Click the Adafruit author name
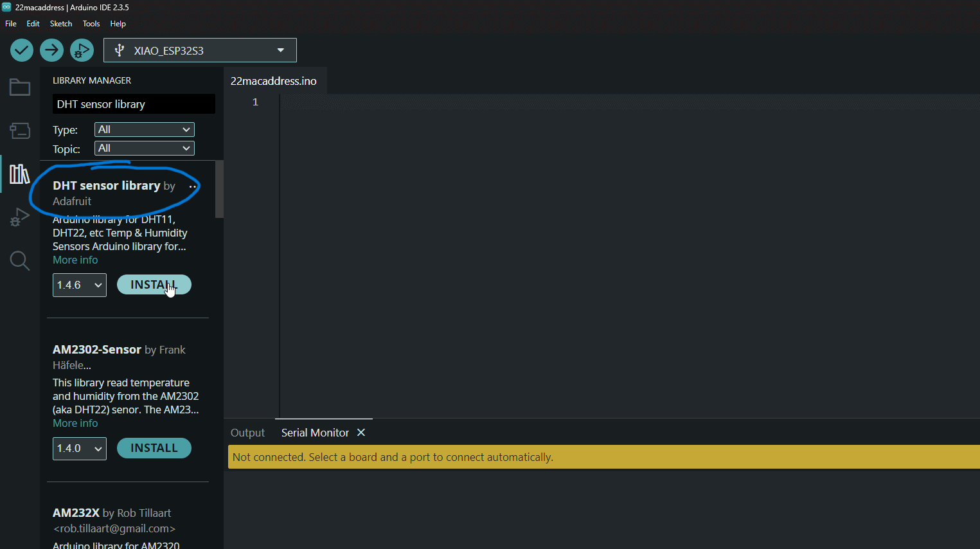The height and width of the screenshot is (549, 980). point(72,201)
